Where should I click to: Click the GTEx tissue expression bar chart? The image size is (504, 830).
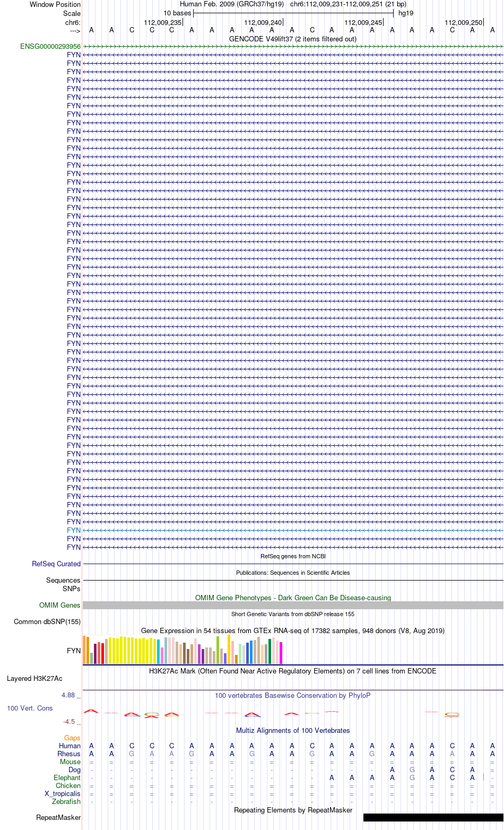(x=183, y=650)
